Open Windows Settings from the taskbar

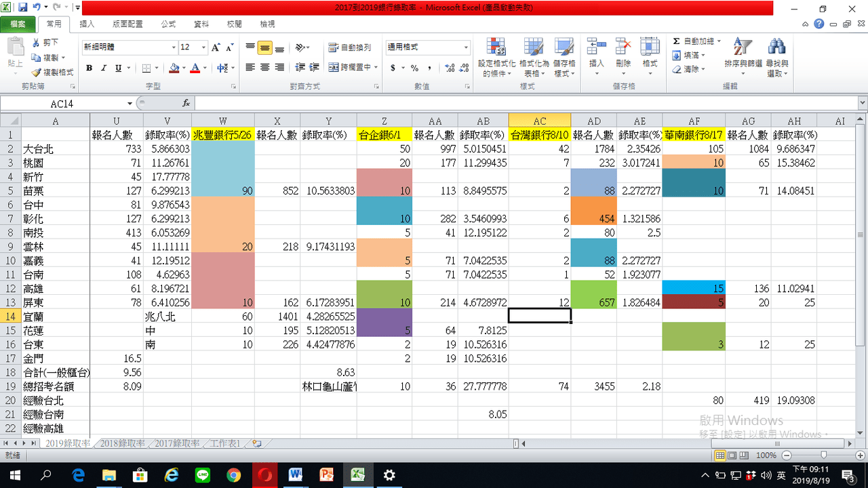389,475
